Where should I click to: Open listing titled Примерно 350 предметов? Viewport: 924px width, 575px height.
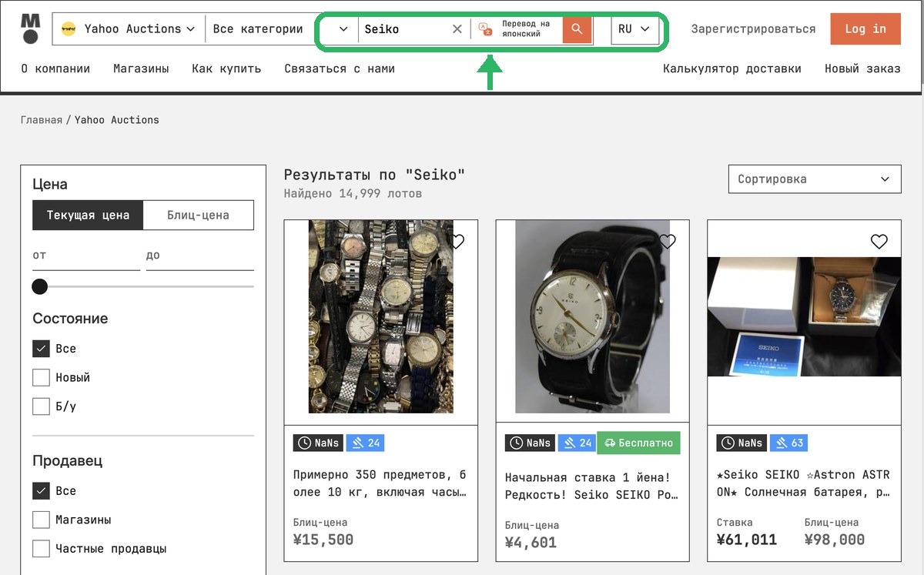click(380, 483)
